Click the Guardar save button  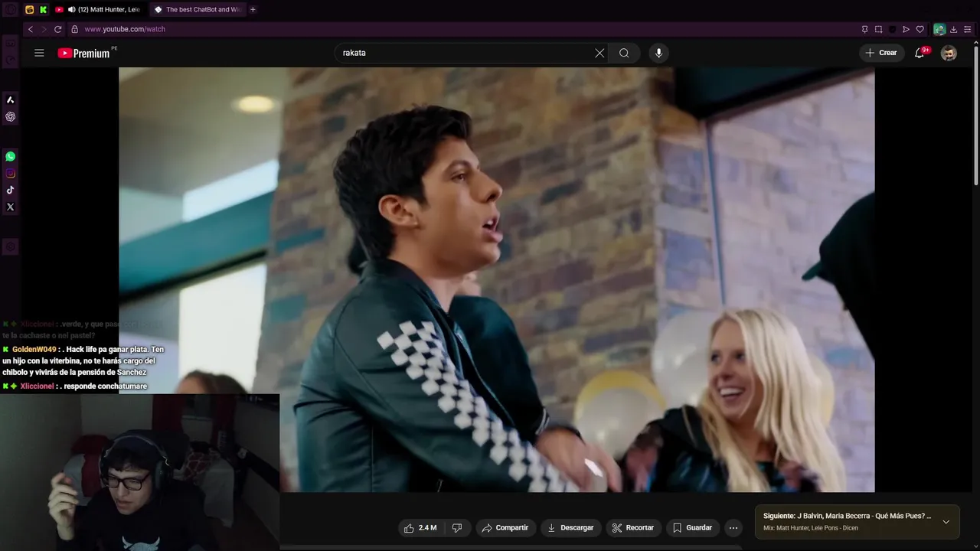click(x=693, y=527)
